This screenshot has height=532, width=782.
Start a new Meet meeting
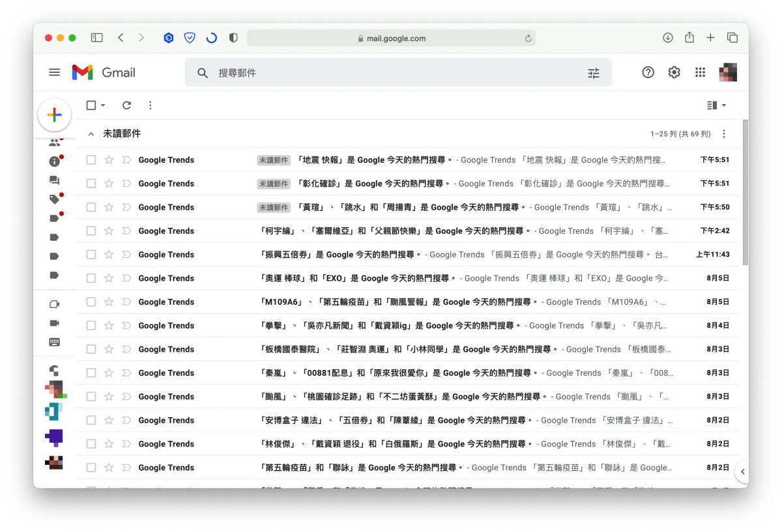coord(55,304)
